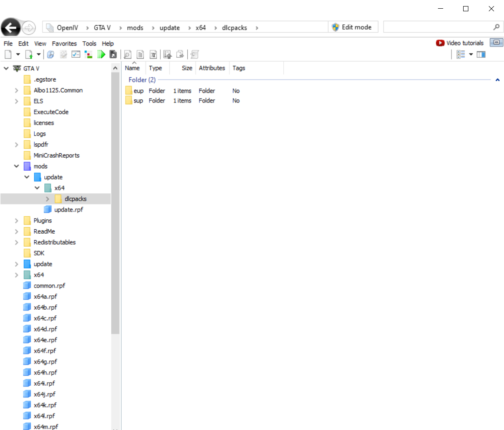The height and width of the screenshot is (430, 504).
Task: Click mods in the breadcrumb path
Action: tap(135, 28)
